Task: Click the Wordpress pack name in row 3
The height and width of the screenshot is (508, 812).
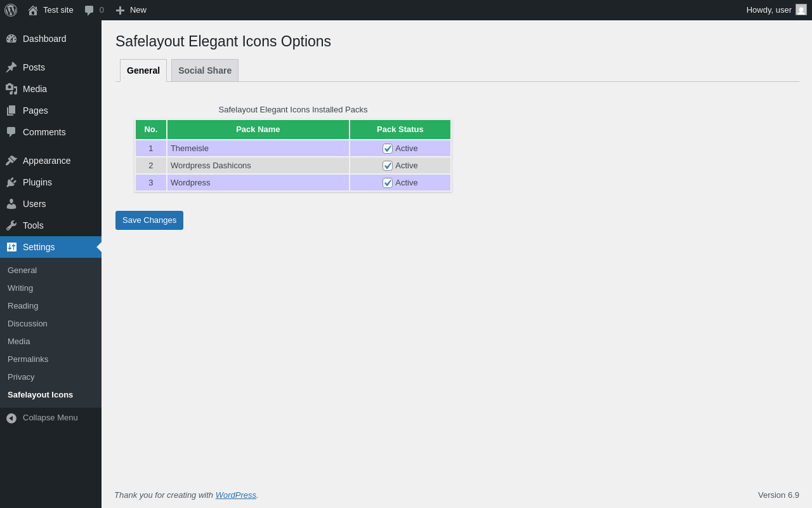Action: coord(258,183)
